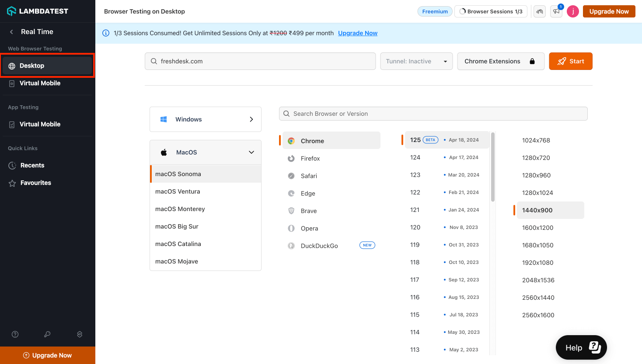Screen dimensions: 642x364
Task: Click the orange Start button
Action: (570, 61)
